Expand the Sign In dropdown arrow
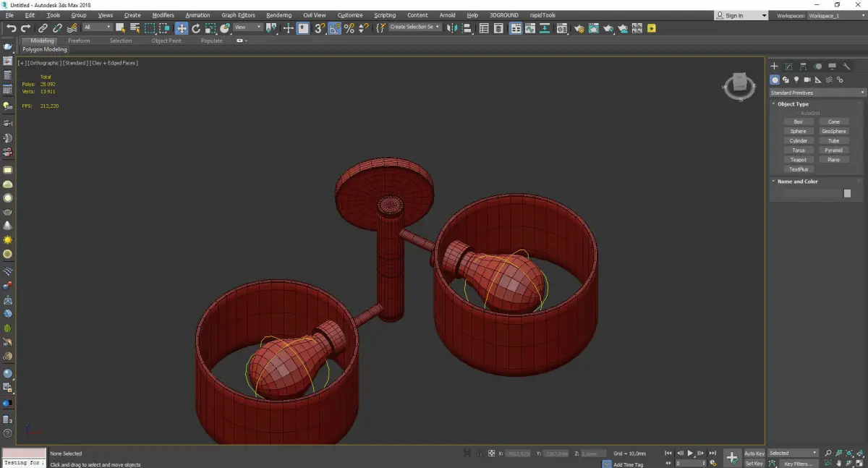This screenshot has height=468, width=868. tap(763, 16)
